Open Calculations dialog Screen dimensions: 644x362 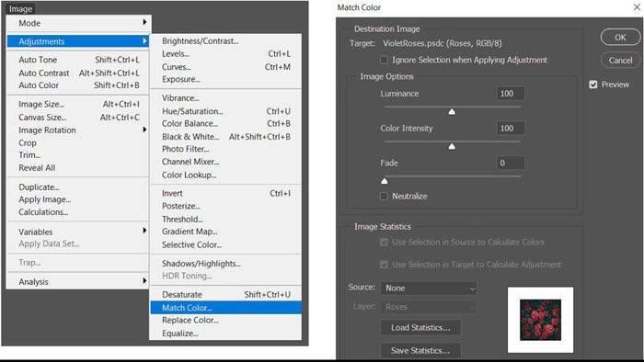[78, 212]
